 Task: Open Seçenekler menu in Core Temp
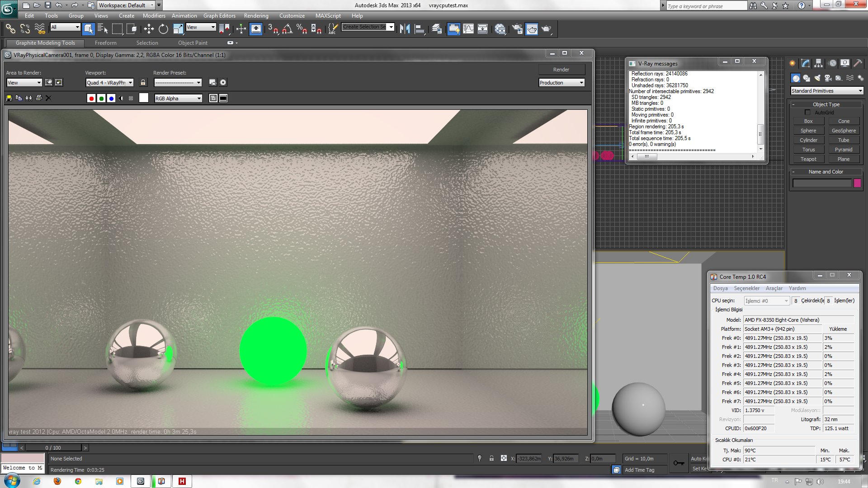point(746,288)
